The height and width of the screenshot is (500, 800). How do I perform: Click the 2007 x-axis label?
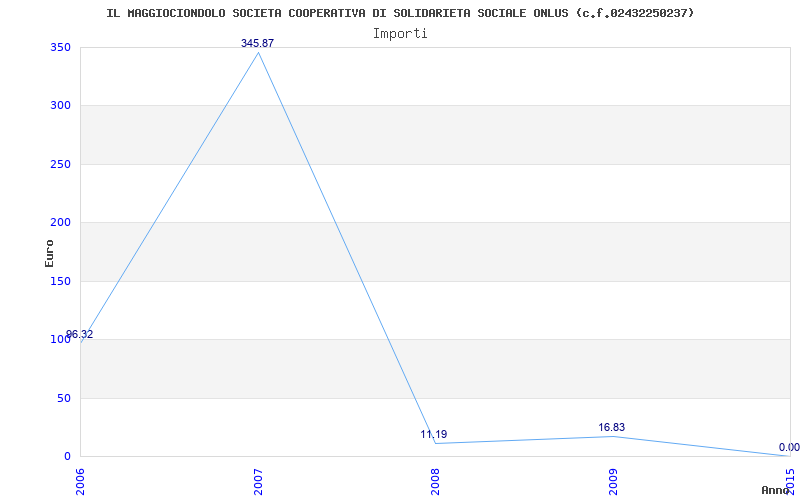point(258,482)
